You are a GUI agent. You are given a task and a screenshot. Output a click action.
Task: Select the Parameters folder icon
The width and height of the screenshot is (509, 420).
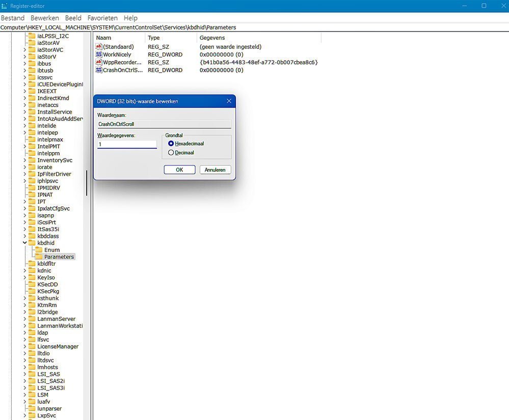(39, 257)
